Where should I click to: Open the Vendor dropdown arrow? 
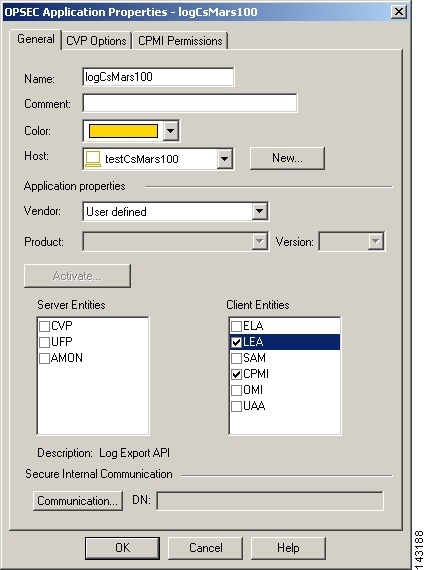click(259, 211)
